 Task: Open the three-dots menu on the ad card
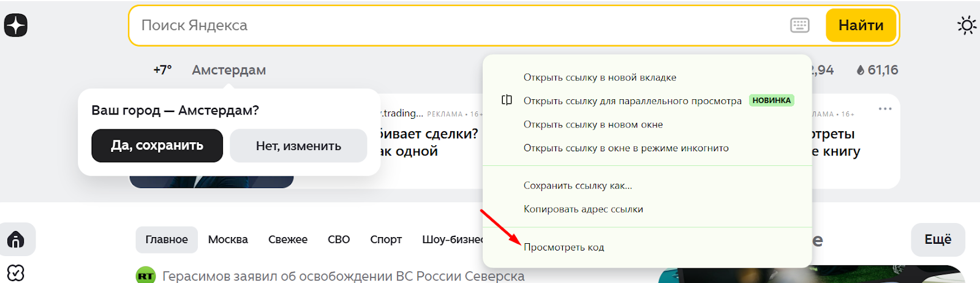(x=885, y=109)
